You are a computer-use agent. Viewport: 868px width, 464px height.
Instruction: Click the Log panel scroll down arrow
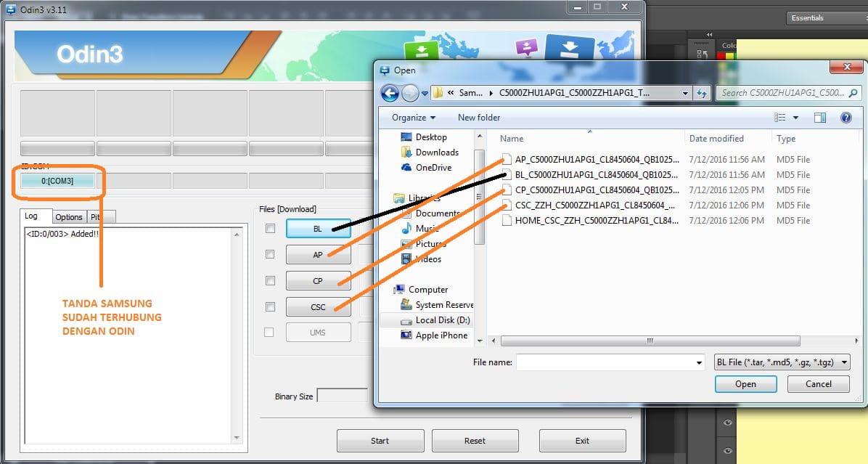(x=237, y=438)
